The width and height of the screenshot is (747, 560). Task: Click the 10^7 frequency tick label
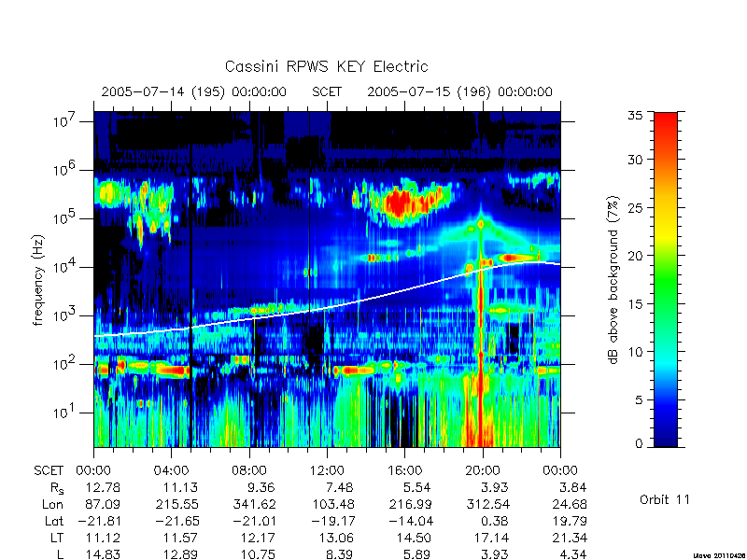[x=65, y=121]
